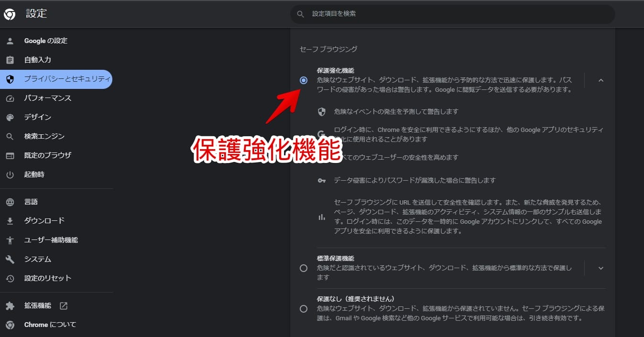Open デザイン settings section

pyautogui.click(x=56, y=117)
